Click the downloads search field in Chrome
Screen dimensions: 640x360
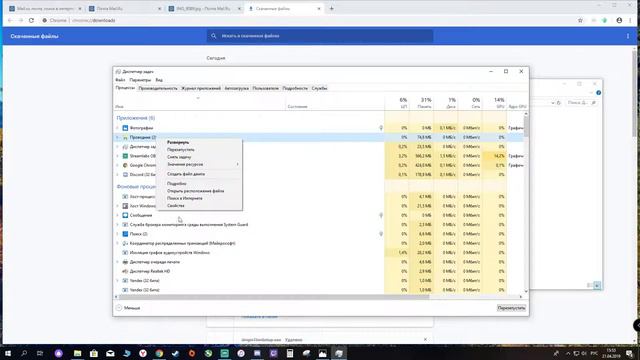tap(320, 36)
